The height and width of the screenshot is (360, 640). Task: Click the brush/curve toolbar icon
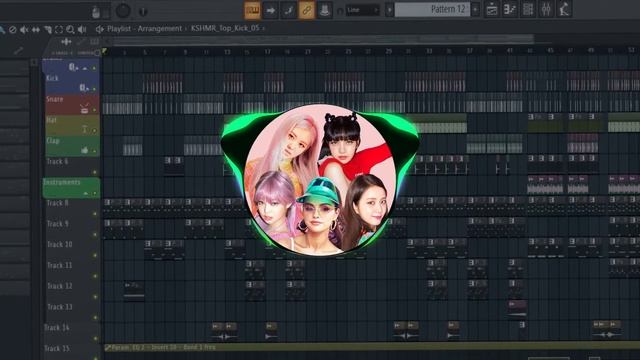coord(289,11)
